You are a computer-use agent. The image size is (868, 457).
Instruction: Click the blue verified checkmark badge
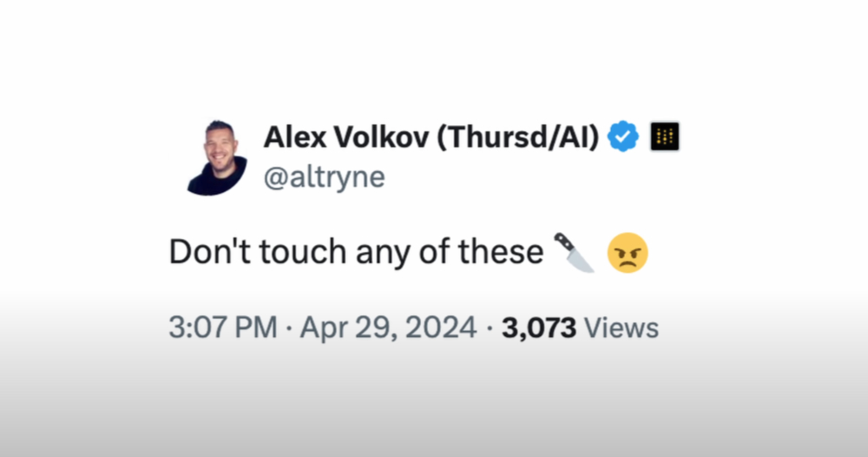623,136
